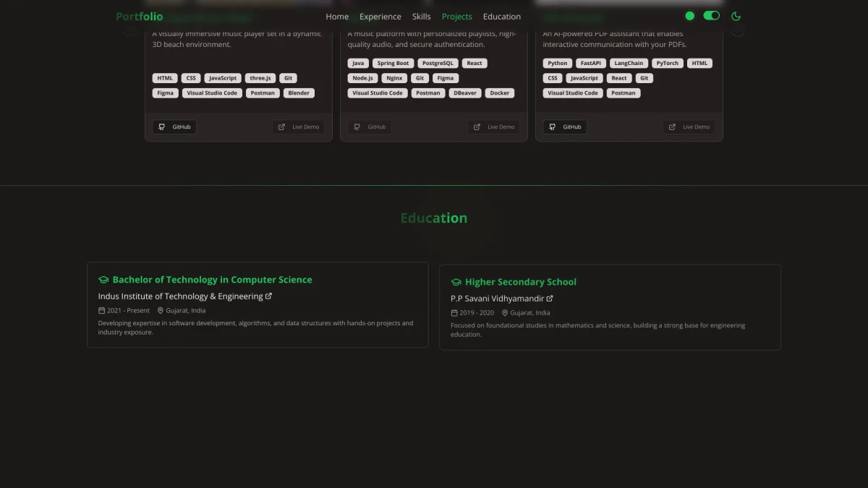
Task: Pick the green accent color circle
Action: tap(689, 16)
